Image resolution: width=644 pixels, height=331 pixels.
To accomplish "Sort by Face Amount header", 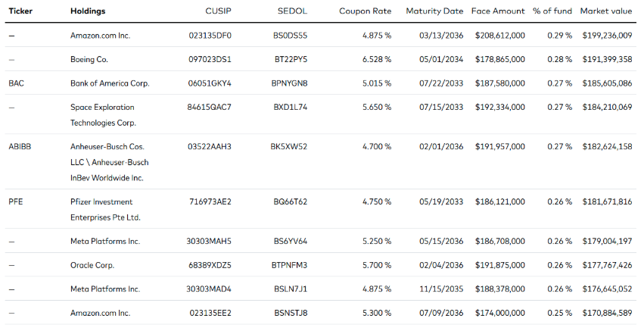I will 498,11.
